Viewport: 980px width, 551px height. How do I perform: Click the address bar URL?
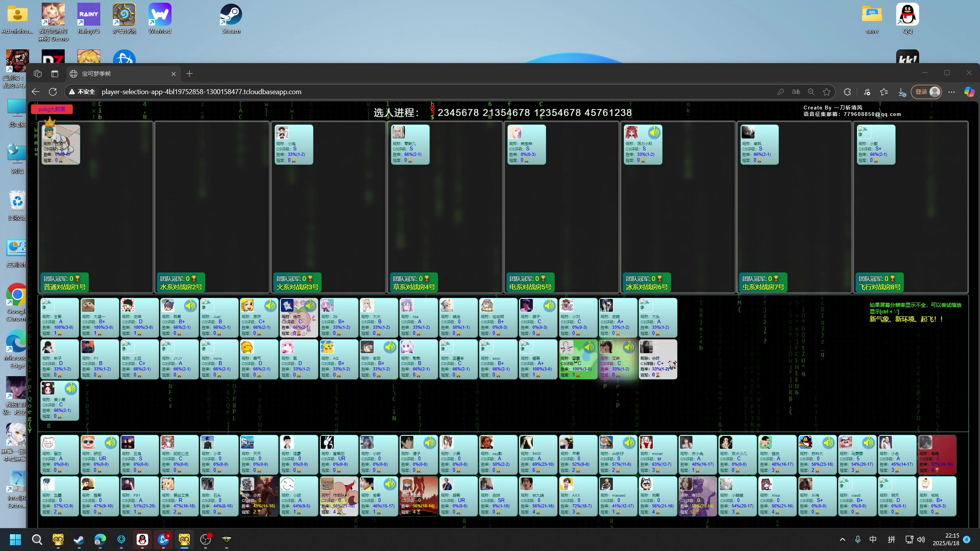201,92
